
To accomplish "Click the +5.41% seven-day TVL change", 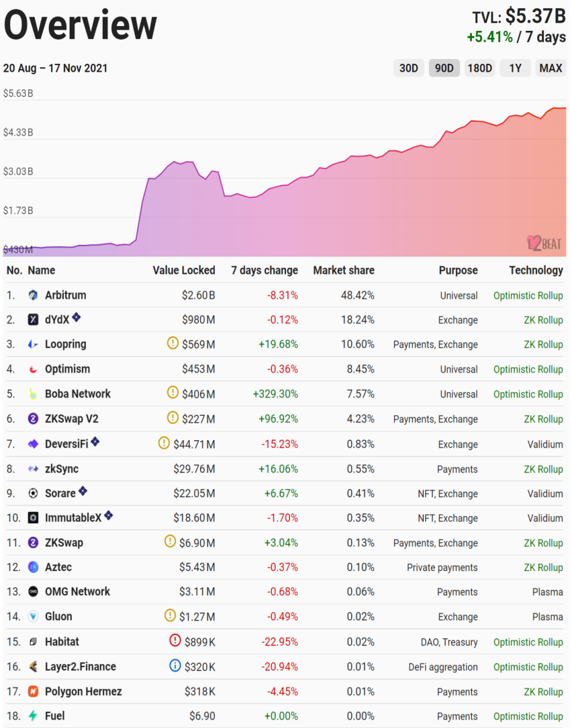I will point(489,37).
